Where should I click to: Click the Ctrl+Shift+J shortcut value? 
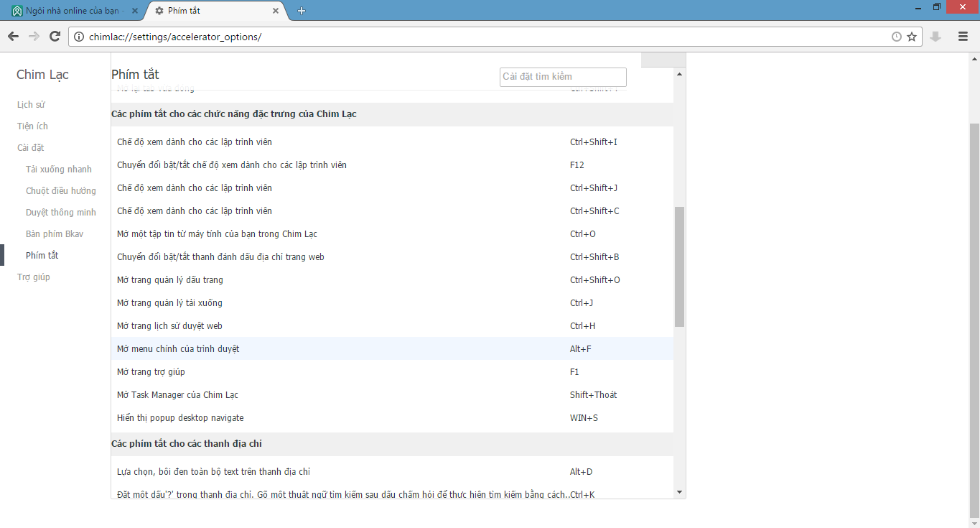(594, 188)
